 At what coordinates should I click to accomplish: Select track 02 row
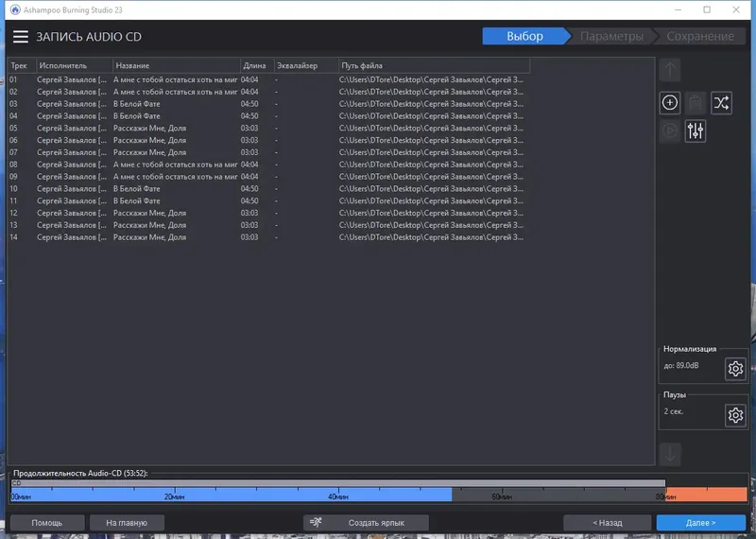click(268, 92)
